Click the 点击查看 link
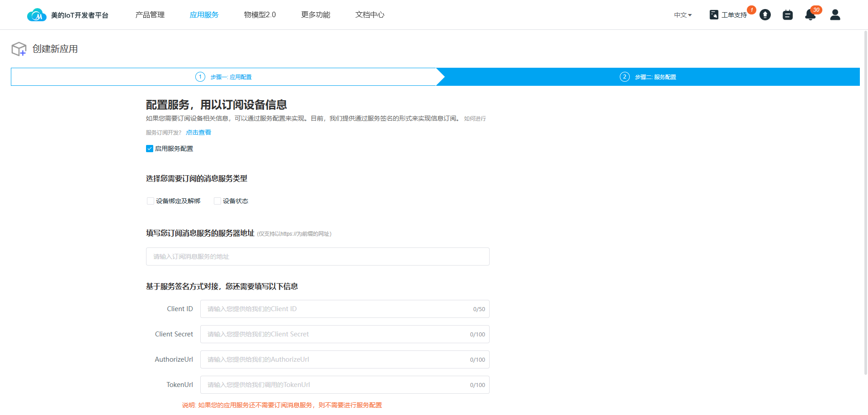The width and height of the screenshot is (868, 415). tap(198, 132)
